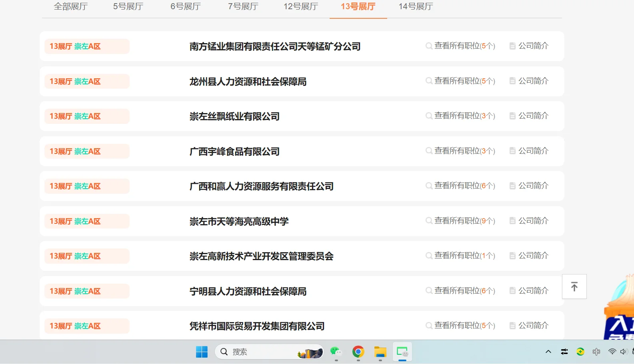
Task: Open 公司简介 for 崇左丝飘纸业有限公司
Action: coord(533,116)
